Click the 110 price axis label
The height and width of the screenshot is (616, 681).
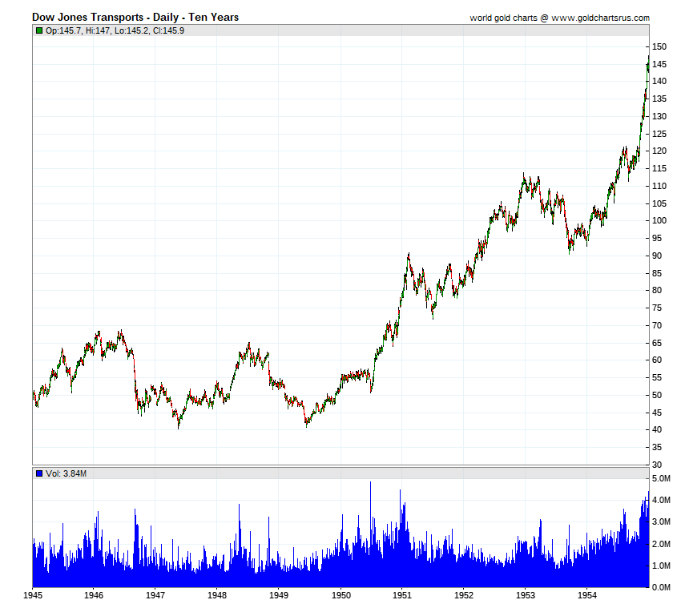[x=659, y=186]
